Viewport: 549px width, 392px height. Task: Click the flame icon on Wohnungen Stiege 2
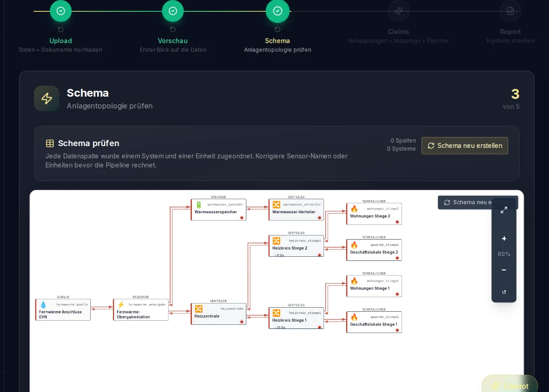354,209
